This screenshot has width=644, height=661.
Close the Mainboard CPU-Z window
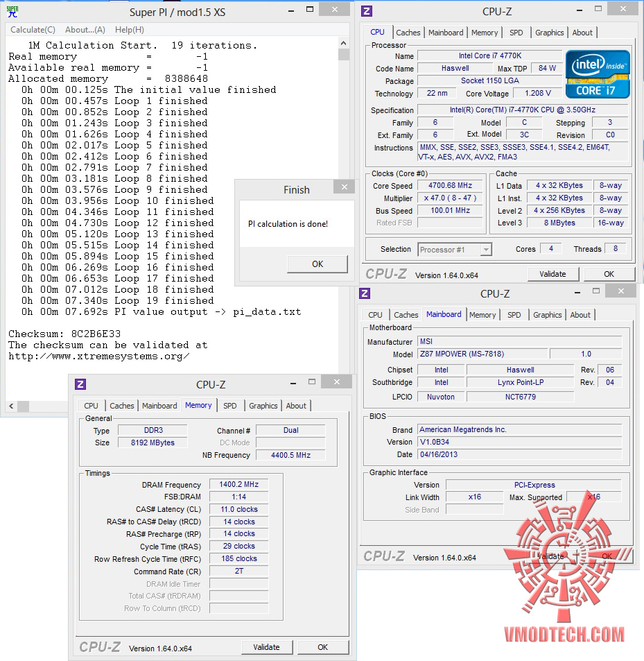coord(620,291)
